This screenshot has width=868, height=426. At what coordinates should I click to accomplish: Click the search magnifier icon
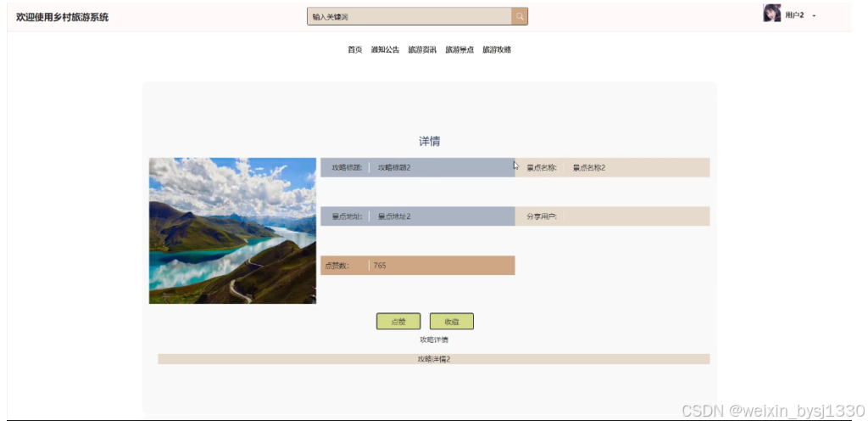point(520,17)
